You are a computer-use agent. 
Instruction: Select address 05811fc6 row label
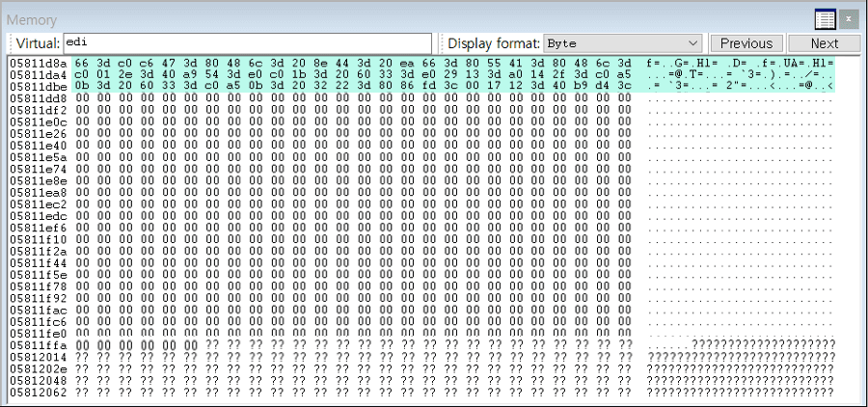tap(39, 322)
